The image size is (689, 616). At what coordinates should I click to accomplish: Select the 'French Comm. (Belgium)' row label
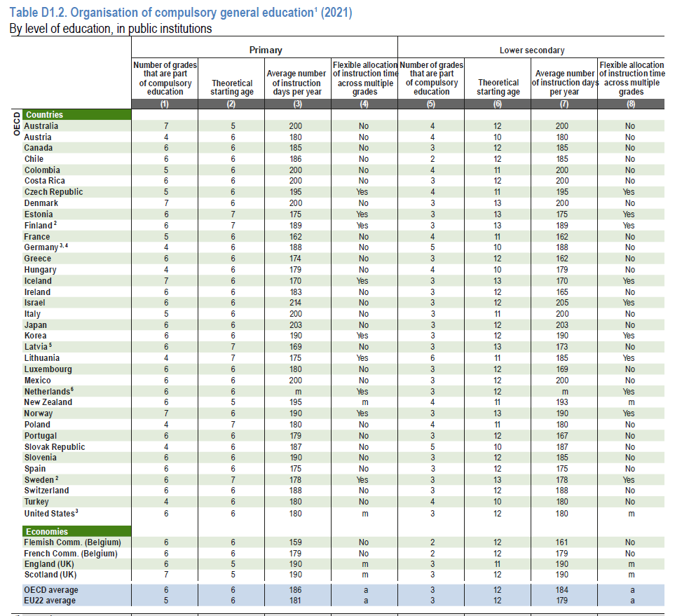click(71, 554)
